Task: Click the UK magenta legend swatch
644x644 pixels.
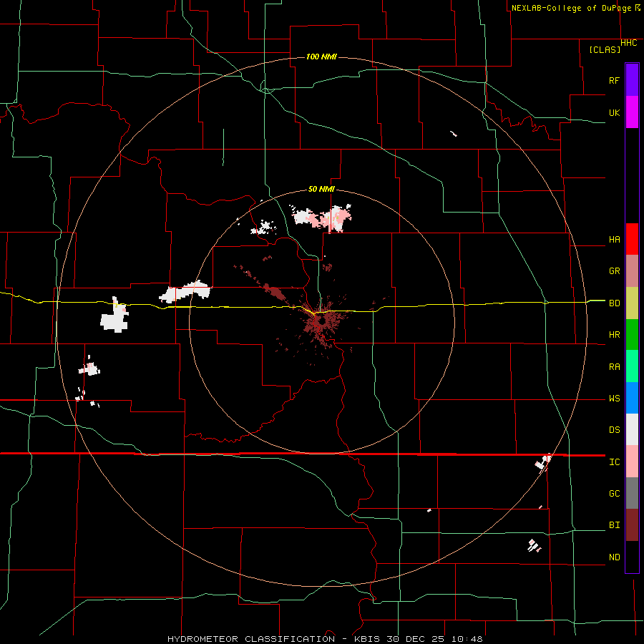Action: pyautogui.click(x=632, y=112)
